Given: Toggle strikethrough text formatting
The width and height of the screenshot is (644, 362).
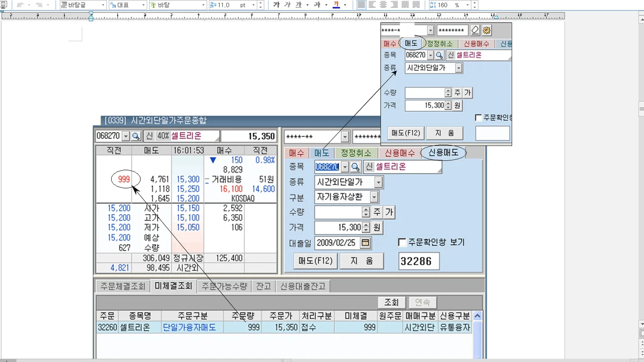Looking at the screenshot, I should point(318,5).
